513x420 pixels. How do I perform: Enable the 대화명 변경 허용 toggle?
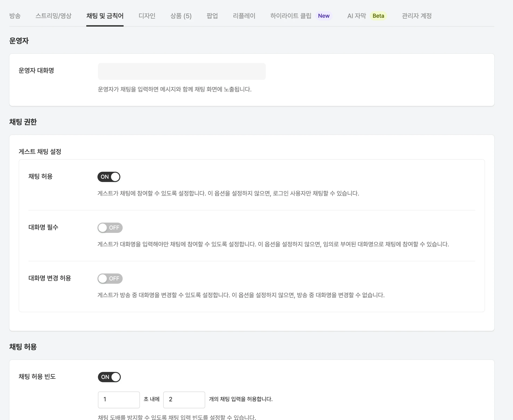click(110, 278)
